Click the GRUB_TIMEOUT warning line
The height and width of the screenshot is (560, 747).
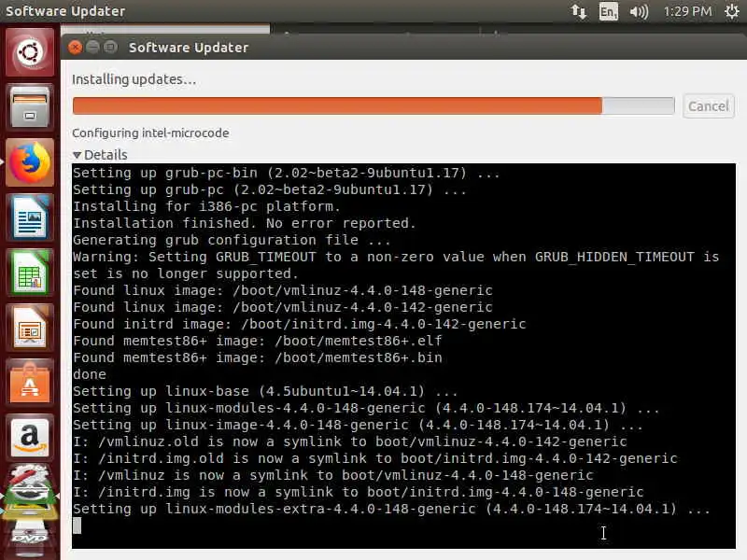[396, 265]
